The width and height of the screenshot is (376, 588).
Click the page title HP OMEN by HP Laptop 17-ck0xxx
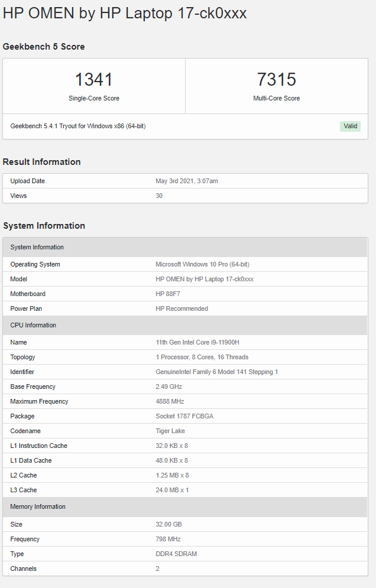point(125,14)
